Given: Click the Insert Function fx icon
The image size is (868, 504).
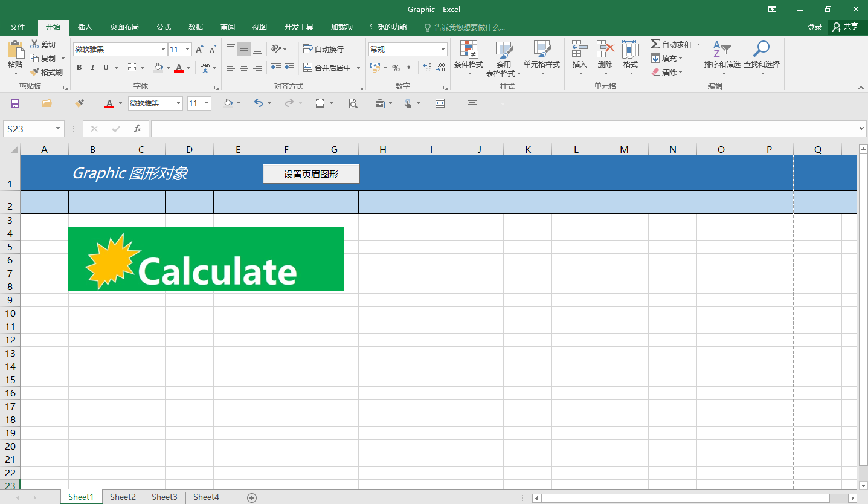Looking at the screenshot, I should pos(138,129).
